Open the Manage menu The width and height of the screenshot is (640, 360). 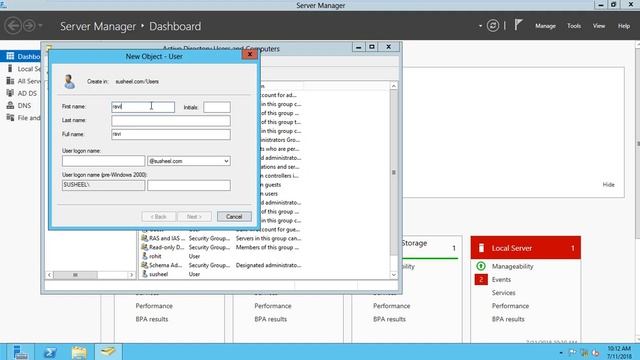(x=545, y=26)
